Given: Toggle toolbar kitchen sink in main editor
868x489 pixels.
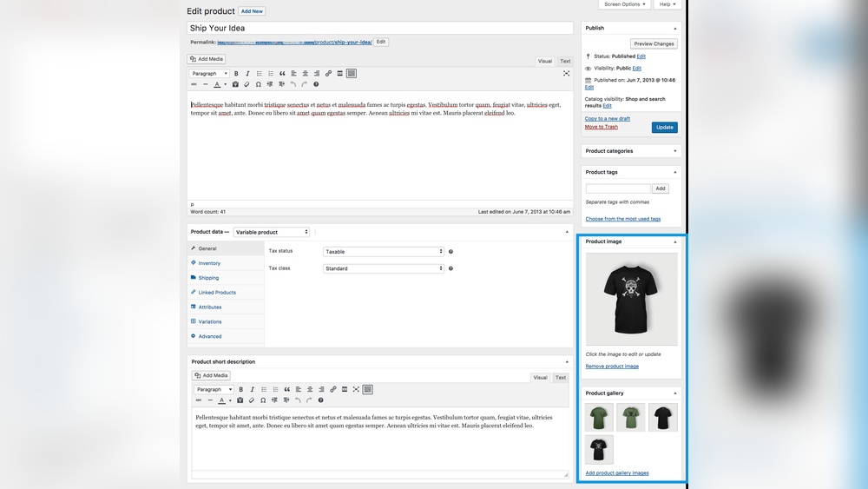Looking at the screenshot, I should point(352,74).
